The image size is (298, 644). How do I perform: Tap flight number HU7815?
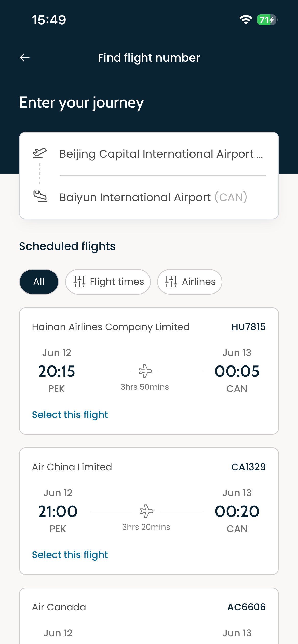coord(249,327)
